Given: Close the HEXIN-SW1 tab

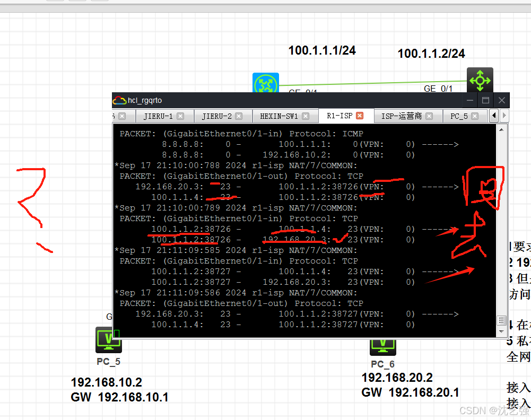Looking at the screenshot, I should coord(306,116).
